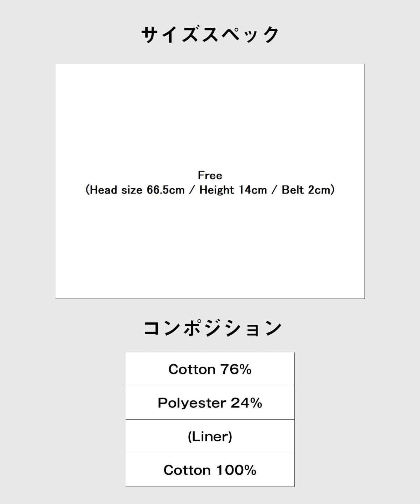Click the word "Polyester"
The width and height of the screenshot is (420, 504).
click(x=191, y=403)
